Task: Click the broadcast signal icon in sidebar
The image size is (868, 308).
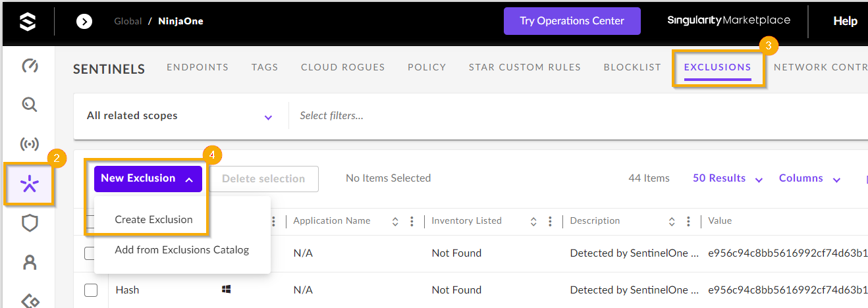Action: (x=30, y=144)
